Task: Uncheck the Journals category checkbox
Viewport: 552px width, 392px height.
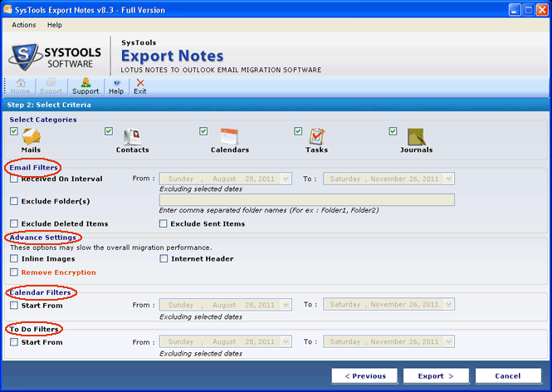Action: 393,131
